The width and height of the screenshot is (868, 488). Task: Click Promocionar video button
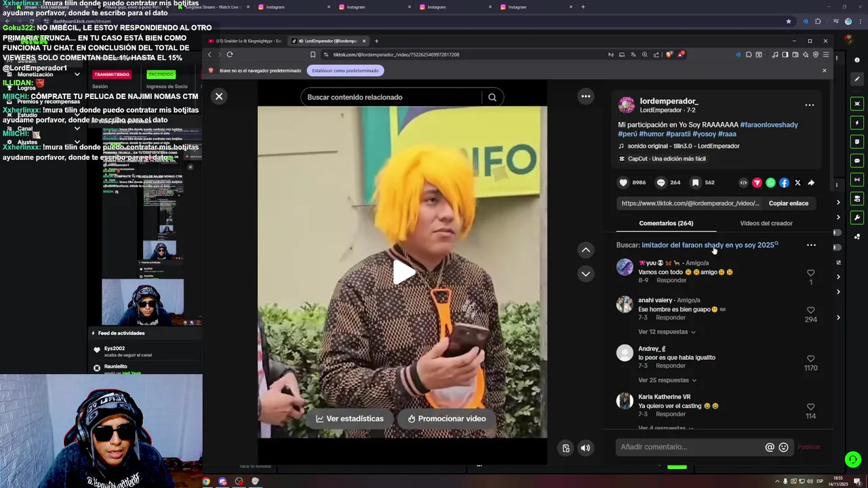447,419
